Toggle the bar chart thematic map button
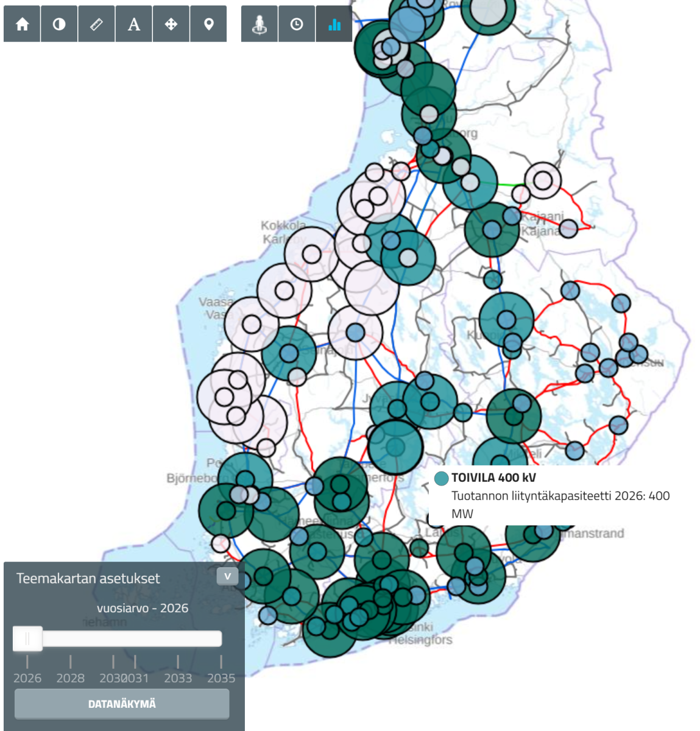This screenshot has height=731, width=700. coord(334,24)
